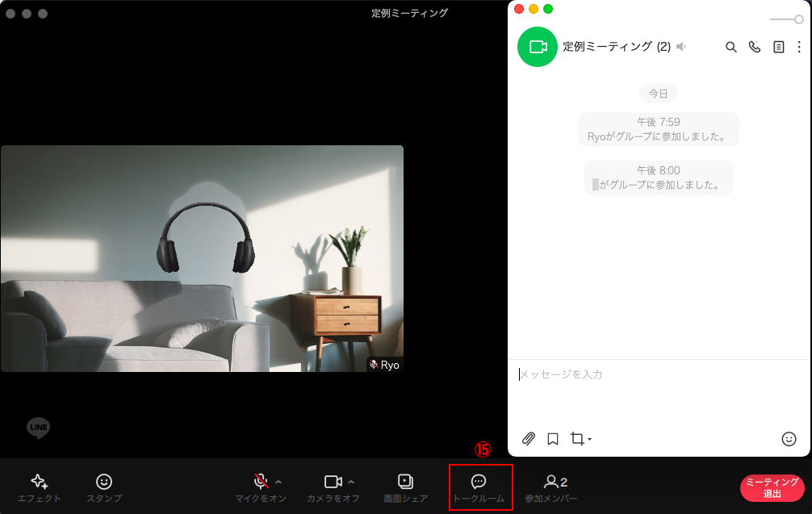
Task: Mute group notifications via the speaker icon
Action: [x=680, y=47]
